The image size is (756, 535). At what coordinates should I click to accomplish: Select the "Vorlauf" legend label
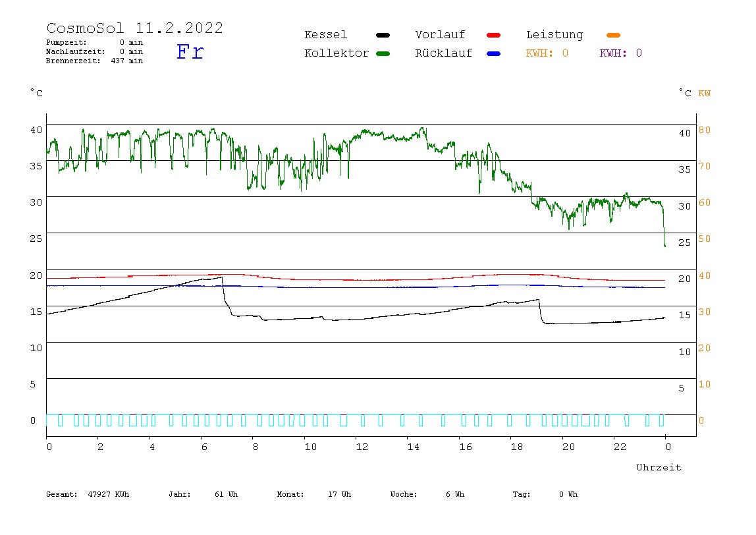click(x=440, y=35)
